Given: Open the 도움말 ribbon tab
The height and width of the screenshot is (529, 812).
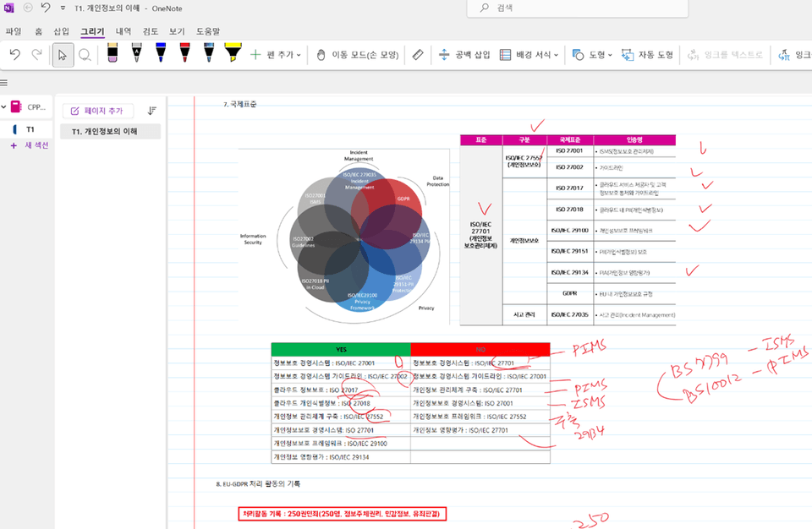Looking at the screenshot, I should coord(208,31).
